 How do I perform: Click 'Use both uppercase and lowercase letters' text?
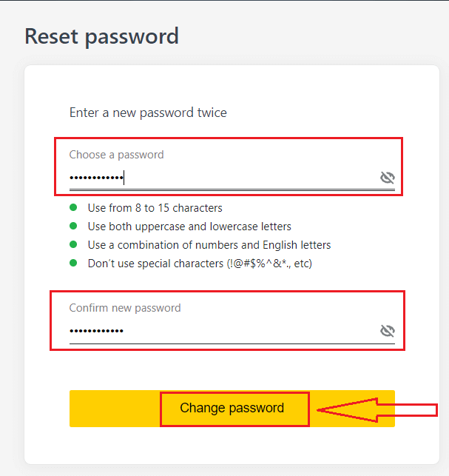pos(189,226)
